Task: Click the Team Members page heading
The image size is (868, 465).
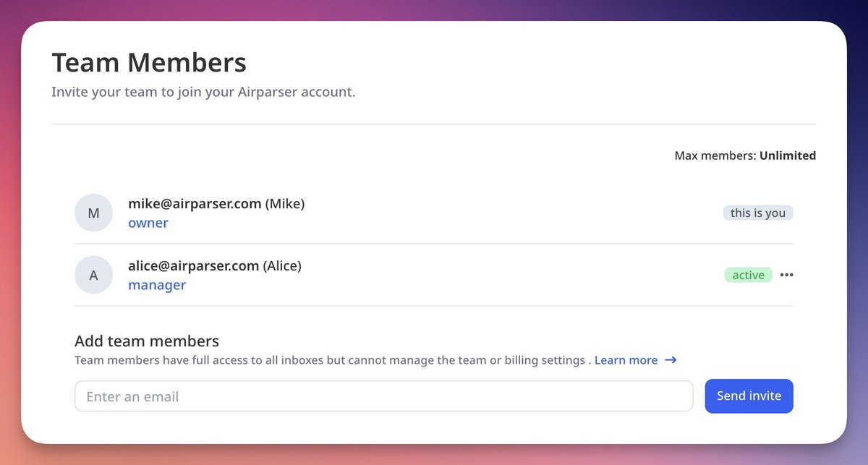Action: [x=148, y=62]
